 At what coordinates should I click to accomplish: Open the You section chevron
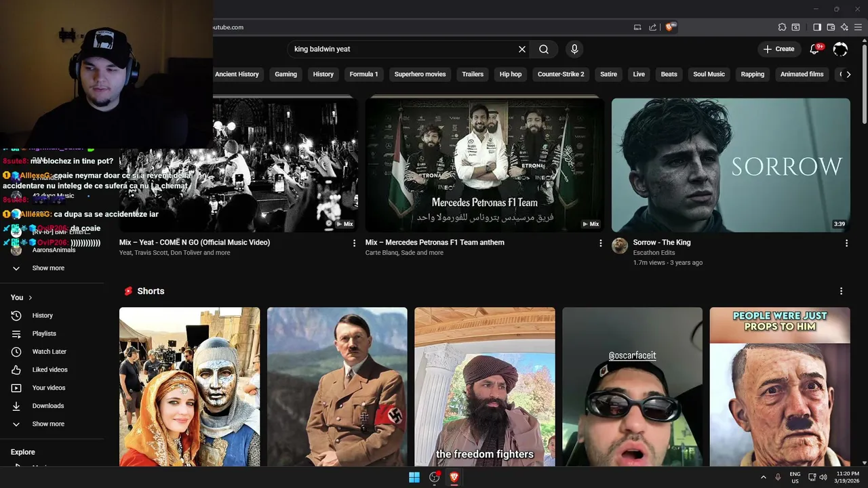pos(30,298)
